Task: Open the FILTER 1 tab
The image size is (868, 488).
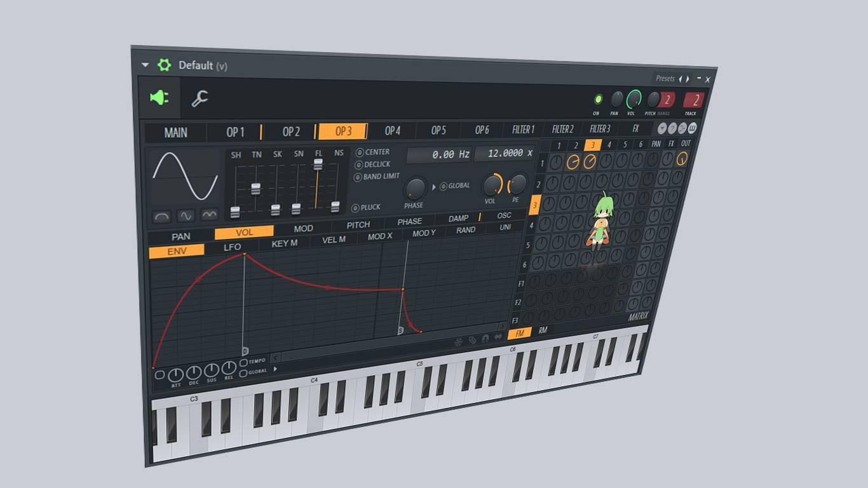Action: (x=523, y=130)
